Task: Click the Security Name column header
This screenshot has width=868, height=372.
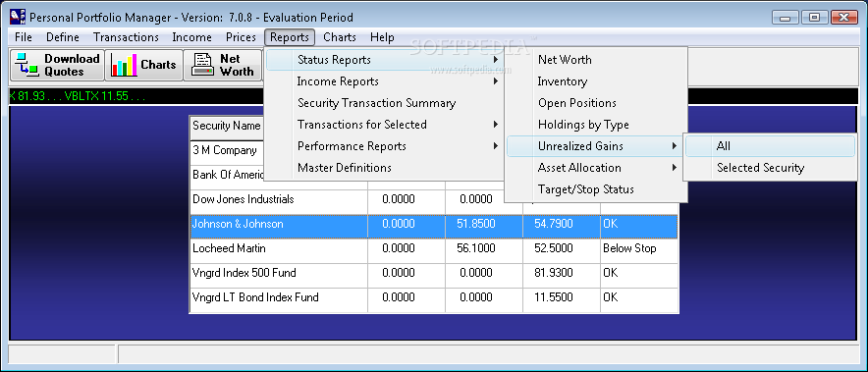Action: click(227, 127)
